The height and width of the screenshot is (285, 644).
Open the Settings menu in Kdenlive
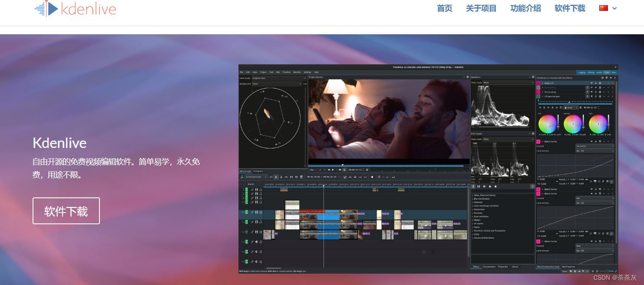pos(307,72)
